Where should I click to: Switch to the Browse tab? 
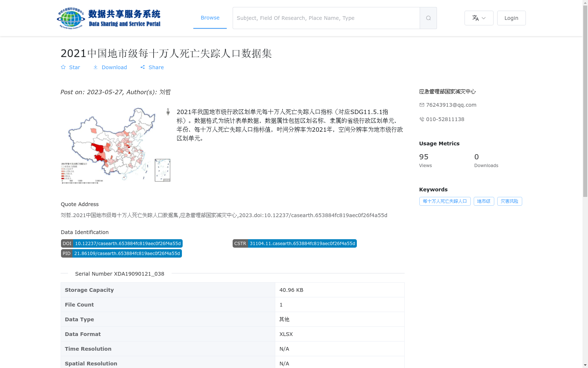point(210,17)
